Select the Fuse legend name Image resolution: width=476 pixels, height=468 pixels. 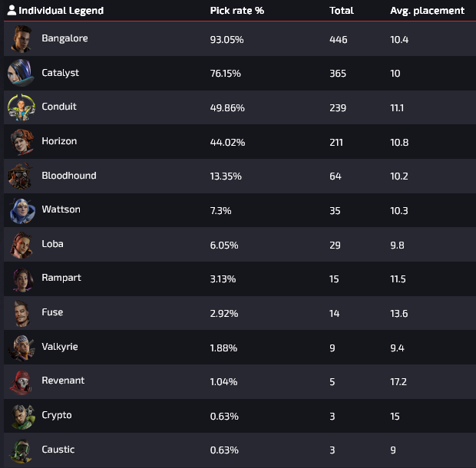[x=52, y=312]
